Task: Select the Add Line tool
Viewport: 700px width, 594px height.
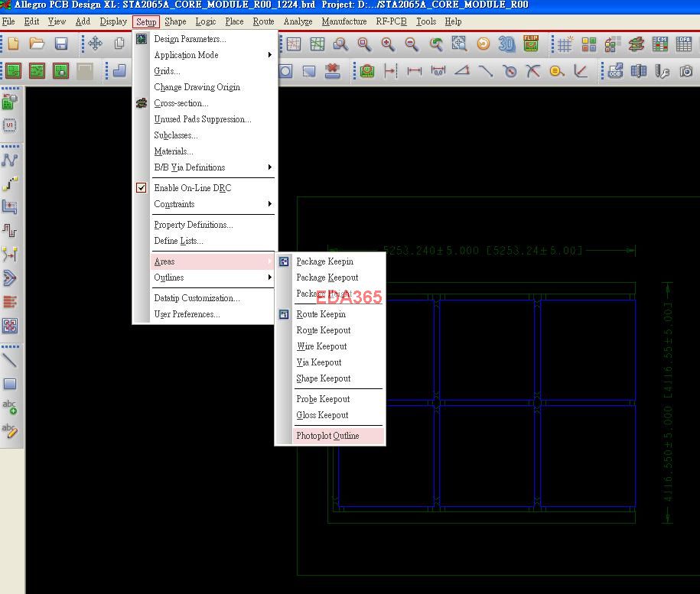Action: coord(10,360)
